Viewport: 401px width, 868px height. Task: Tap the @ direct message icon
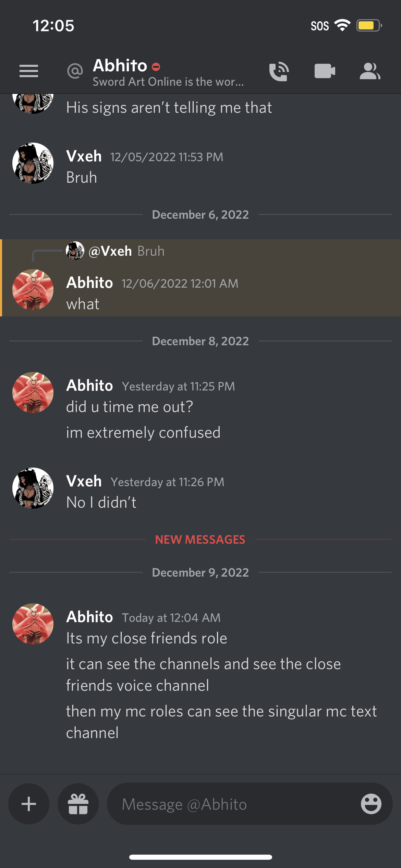coord(75,71)
